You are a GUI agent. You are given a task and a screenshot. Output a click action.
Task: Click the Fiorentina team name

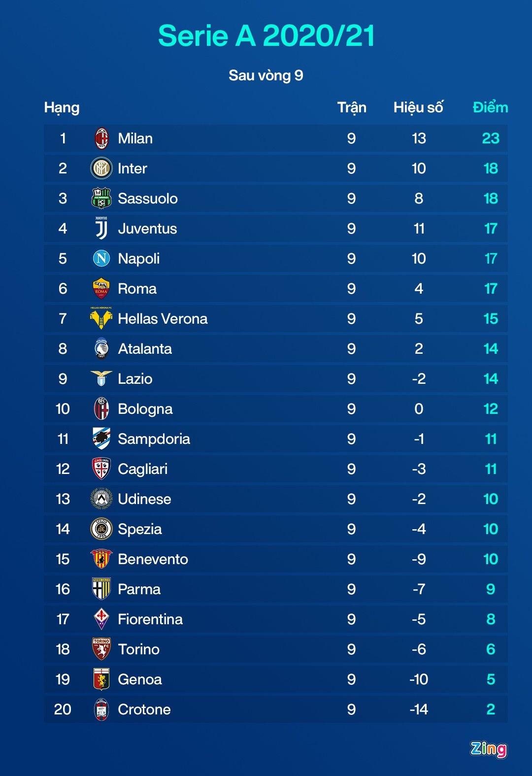(150, 619)
